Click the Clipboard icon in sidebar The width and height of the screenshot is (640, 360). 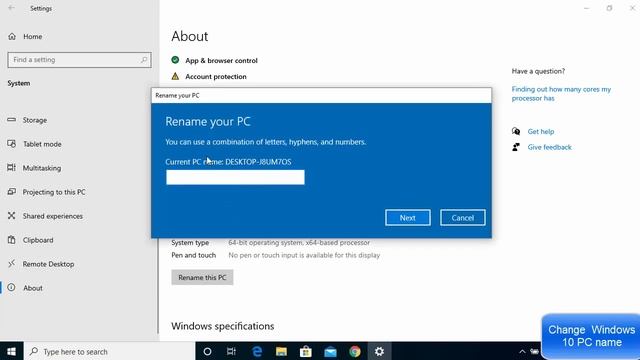click(x=11, y=240)
